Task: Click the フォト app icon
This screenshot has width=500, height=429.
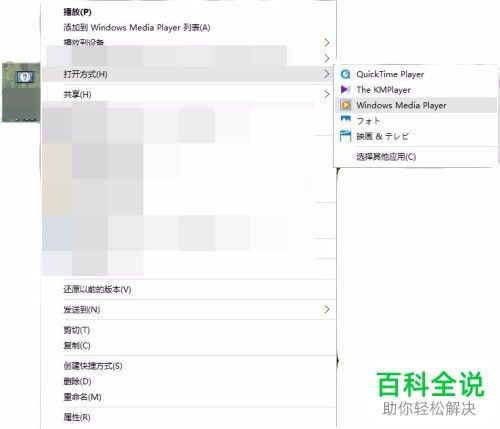Action: (346, 119)
